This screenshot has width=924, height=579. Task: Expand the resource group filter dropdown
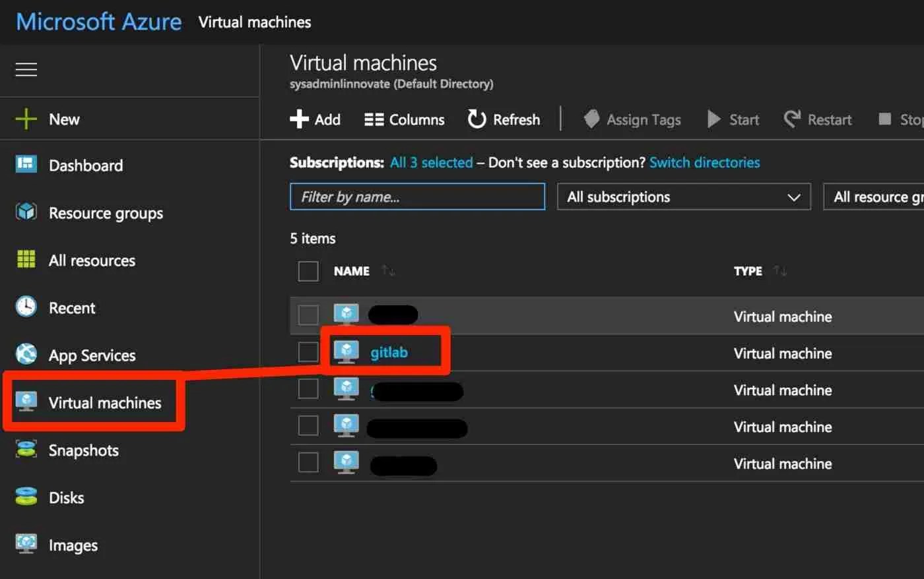click(x=878, y=197)
